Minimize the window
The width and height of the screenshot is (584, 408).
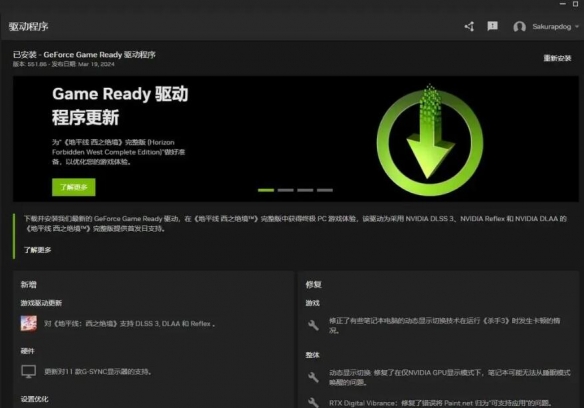click(563, 4)
